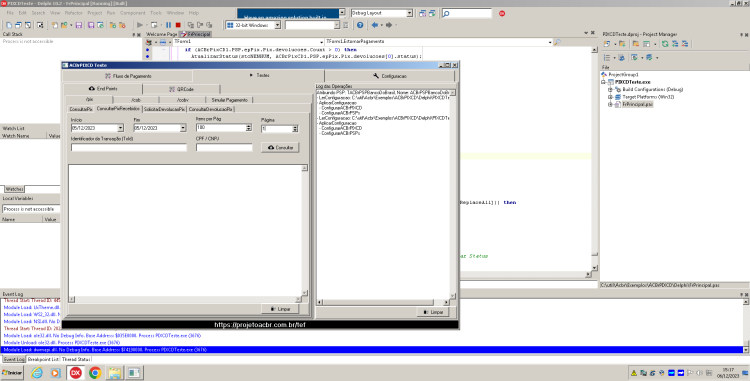Click the projetoacbr.com.br/tef link banner
Image resolution: width=750 pixels, height=381 pixels.
point(260,325)
